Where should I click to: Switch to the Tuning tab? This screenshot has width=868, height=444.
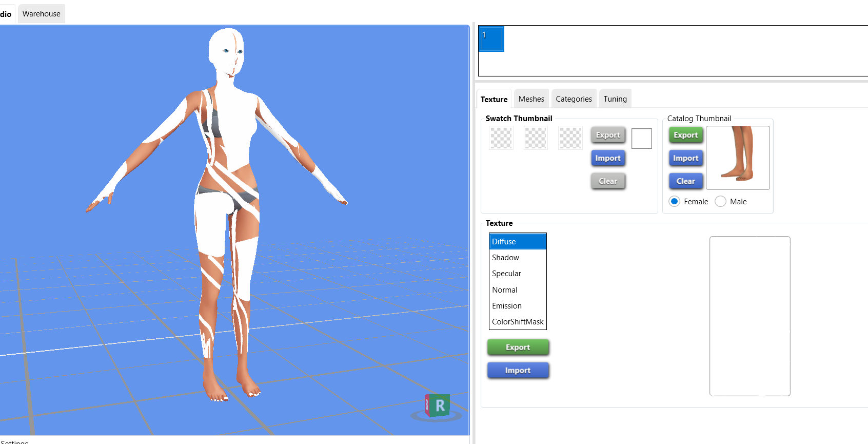click(615, 99)
